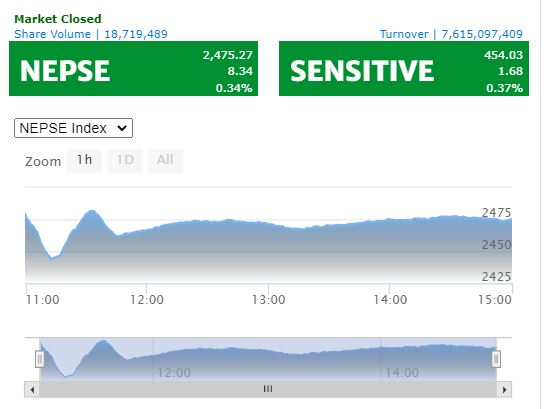
Task: Click the 13:00 x-axis label
Action: (x=269, y=300)
